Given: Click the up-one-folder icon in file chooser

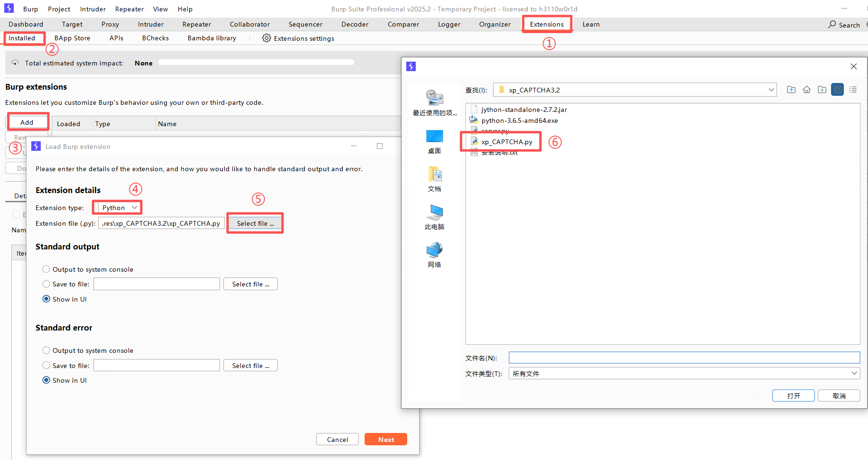Looking at the screenshot, I should tap(791, 90).
